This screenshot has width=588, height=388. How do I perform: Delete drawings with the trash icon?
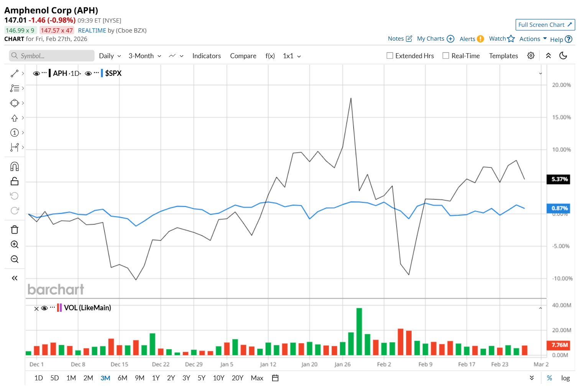click(15, 230)
